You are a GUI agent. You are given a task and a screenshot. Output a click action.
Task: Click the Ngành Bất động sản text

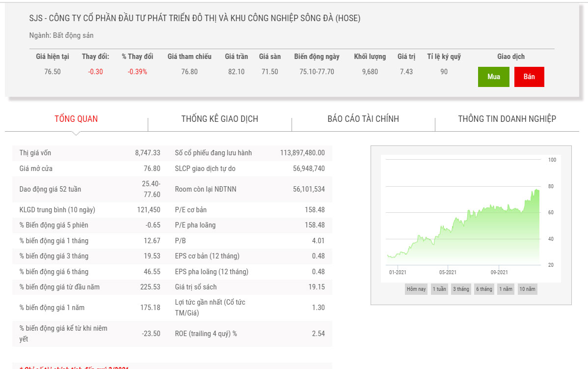click(61, 35)
